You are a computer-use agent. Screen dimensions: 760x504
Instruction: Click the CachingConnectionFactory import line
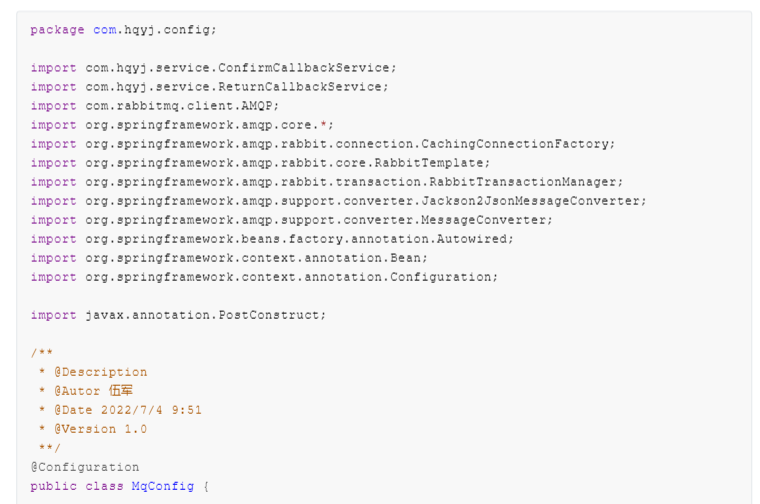(322, 144)
